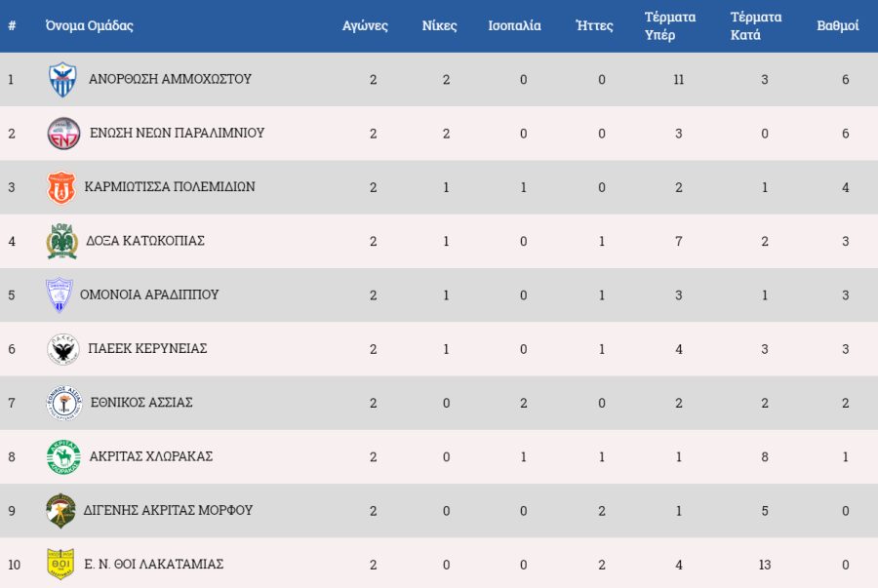This screenshot has height=588, width=878.
Task: Click rank number 10 in the table
Action: click(x=14, y=565)
